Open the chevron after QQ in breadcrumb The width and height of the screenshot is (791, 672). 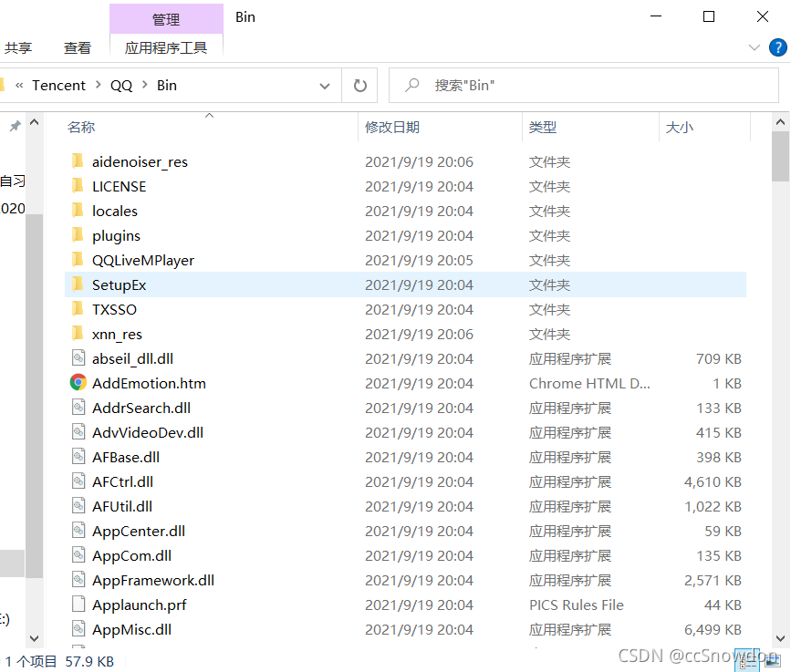(145, 85)
